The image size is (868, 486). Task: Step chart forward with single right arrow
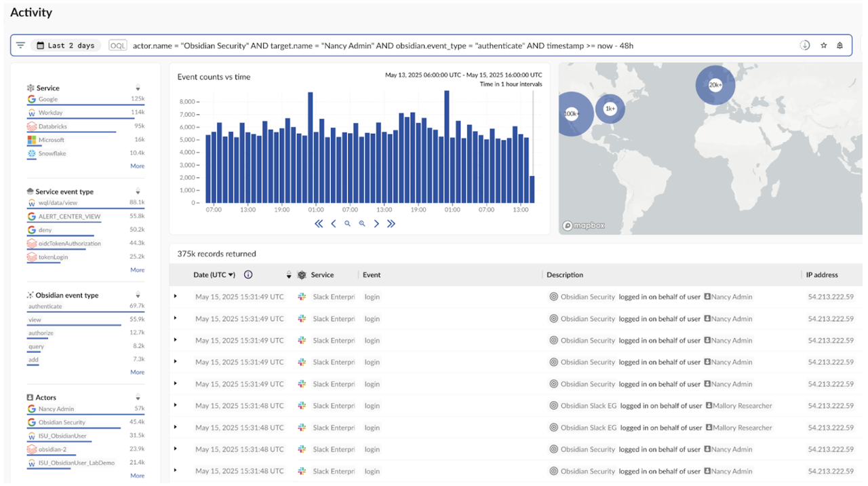[x=376, y=224]
